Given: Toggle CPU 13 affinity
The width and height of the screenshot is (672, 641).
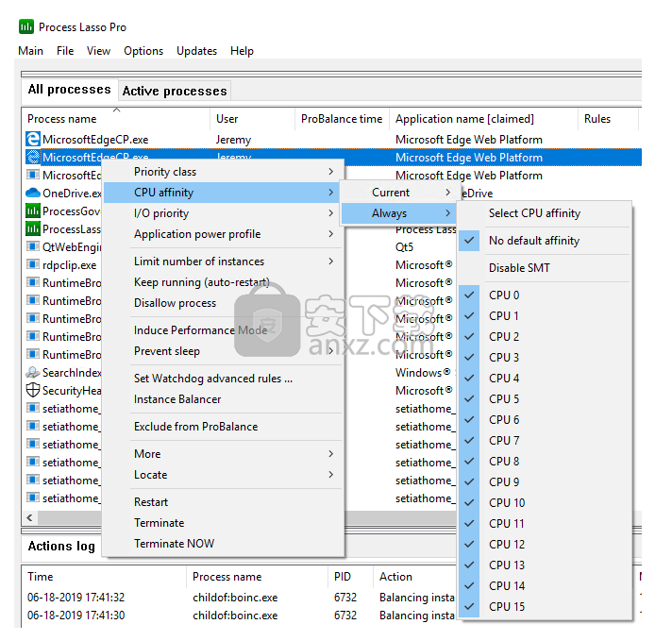Looking at the screenshot, I should 545,565.
